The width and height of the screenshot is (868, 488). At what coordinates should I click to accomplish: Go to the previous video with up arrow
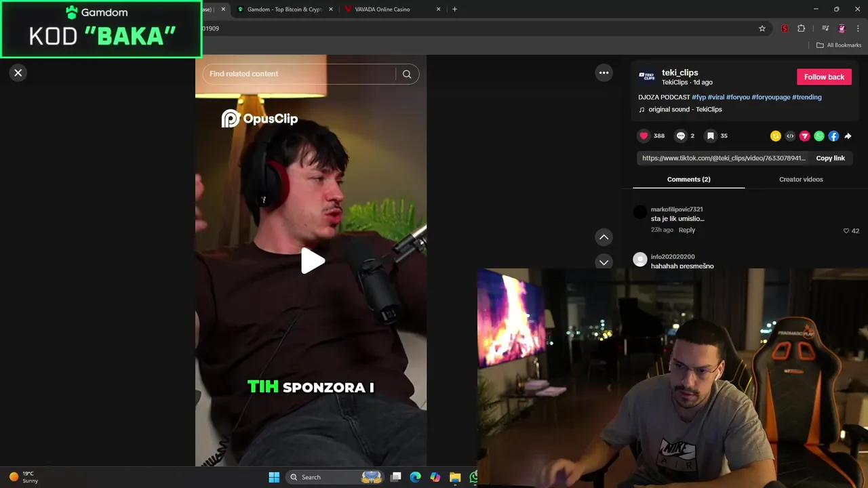pos(604,237)
